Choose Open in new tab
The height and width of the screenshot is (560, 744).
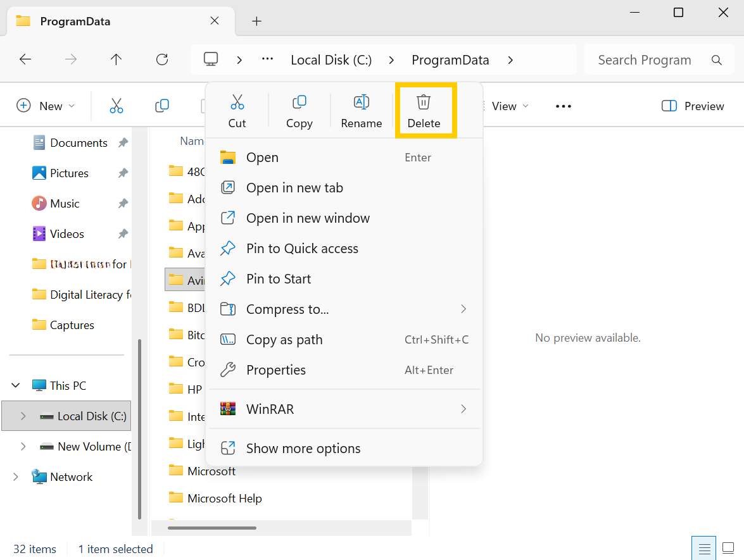[344, 188]
